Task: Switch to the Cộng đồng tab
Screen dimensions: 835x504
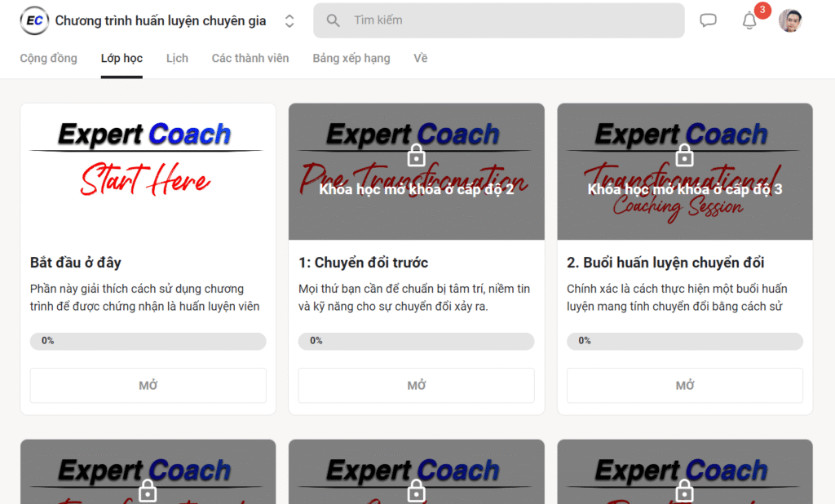Action: pyautogui.click(x=48, y=58)
